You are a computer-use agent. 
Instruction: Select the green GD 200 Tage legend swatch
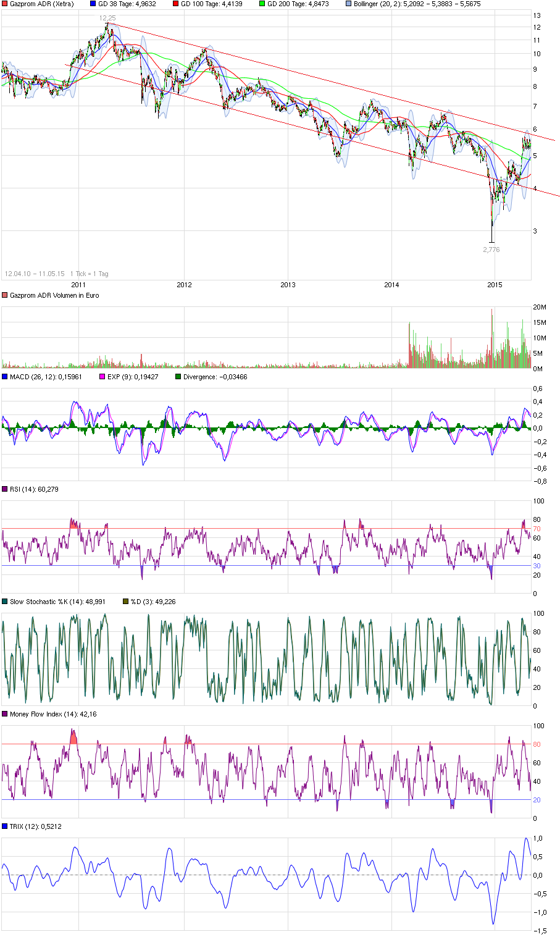[262, 4]
